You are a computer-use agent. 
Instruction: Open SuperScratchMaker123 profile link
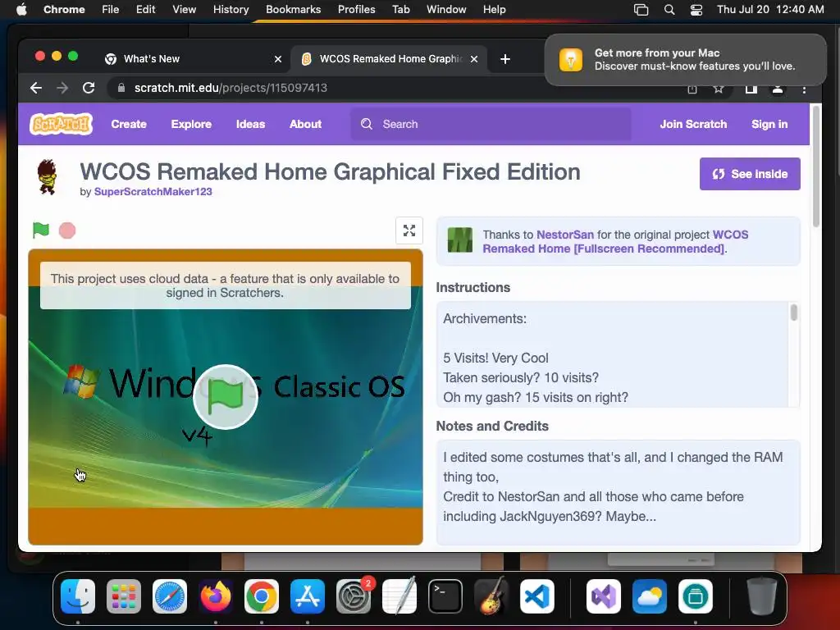153,192
